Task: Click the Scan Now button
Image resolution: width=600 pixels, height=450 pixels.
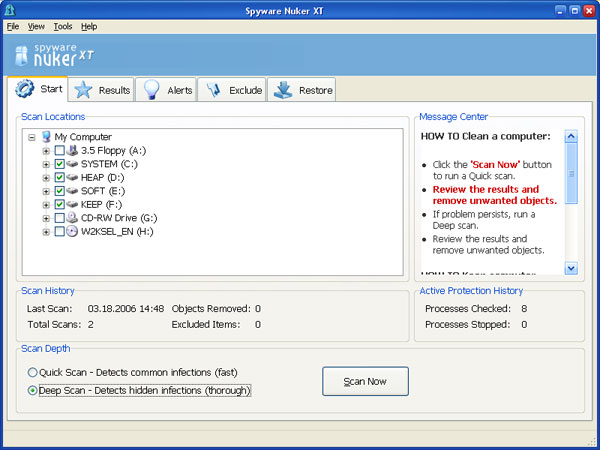Action: pyautogui.click(x=365, y=381)
